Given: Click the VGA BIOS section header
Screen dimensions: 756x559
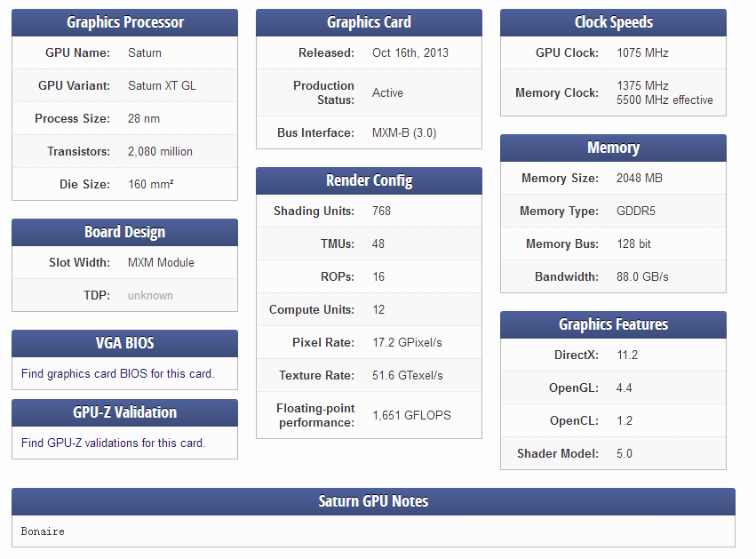Looking at the screenshot, I should click(125, 343).
